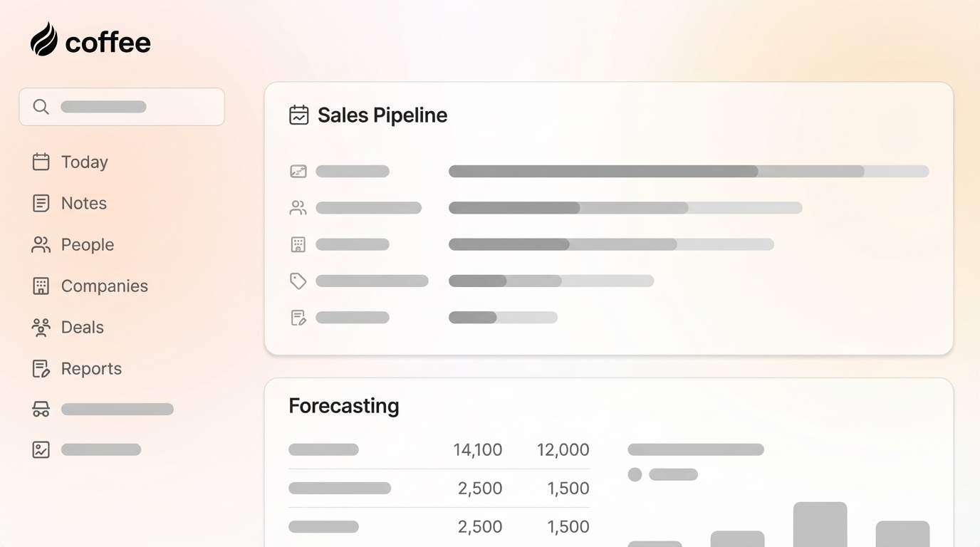
Task: Select the People icon in the sidebar
Action: tap(41, 244)
